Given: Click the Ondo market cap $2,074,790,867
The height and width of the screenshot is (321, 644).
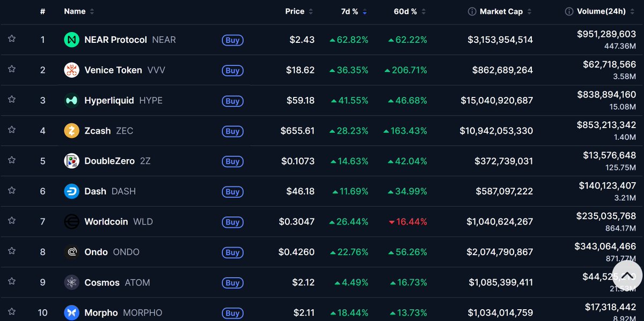Looking at the screenshot, I should pyautogui.click(x=500, y=252).
